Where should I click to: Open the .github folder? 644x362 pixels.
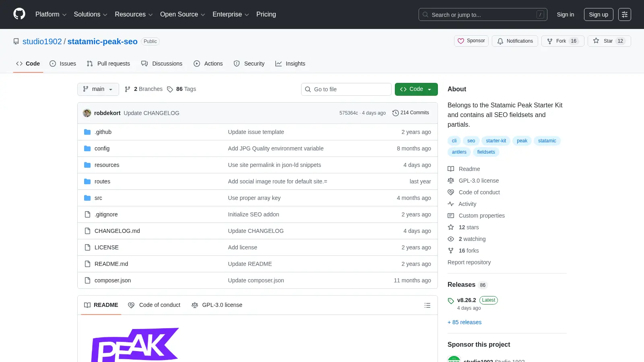tap(103, 132)
